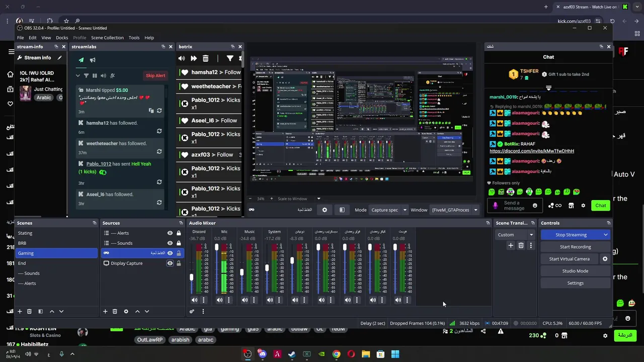Adjust the Mic volume fader

pyautogui.click(x=216, y=247)
